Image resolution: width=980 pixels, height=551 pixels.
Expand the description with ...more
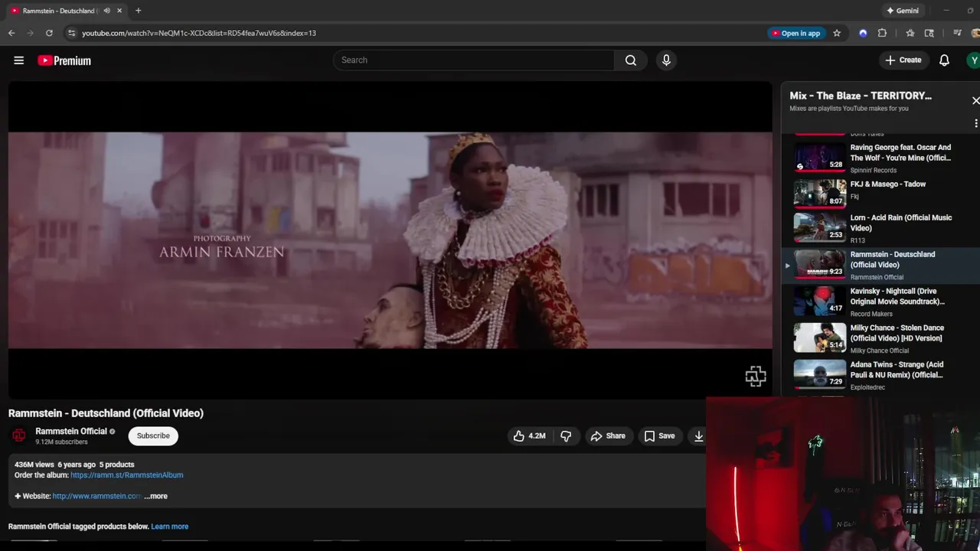click(x=155, y=496)
